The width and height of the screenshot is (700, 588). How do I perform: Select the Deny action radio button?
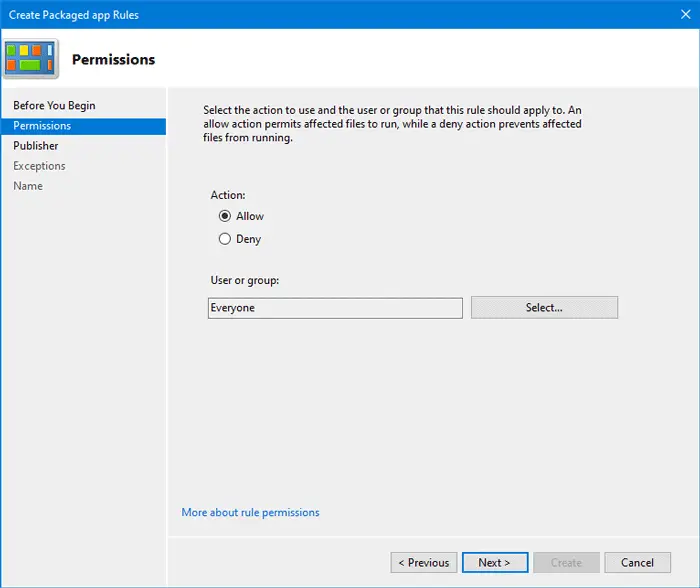(225, 239)
